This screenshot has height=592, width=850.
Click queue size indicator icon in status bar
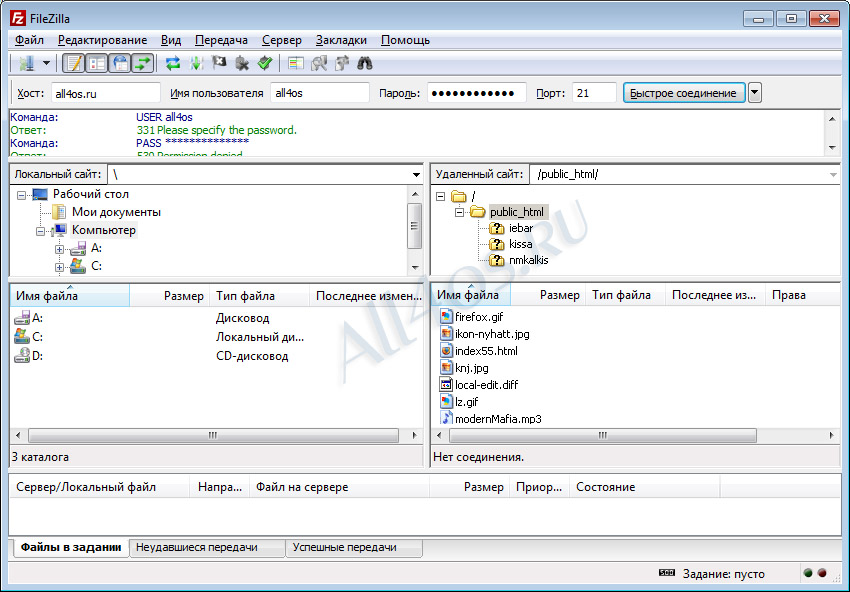click(x=667, y=573)
